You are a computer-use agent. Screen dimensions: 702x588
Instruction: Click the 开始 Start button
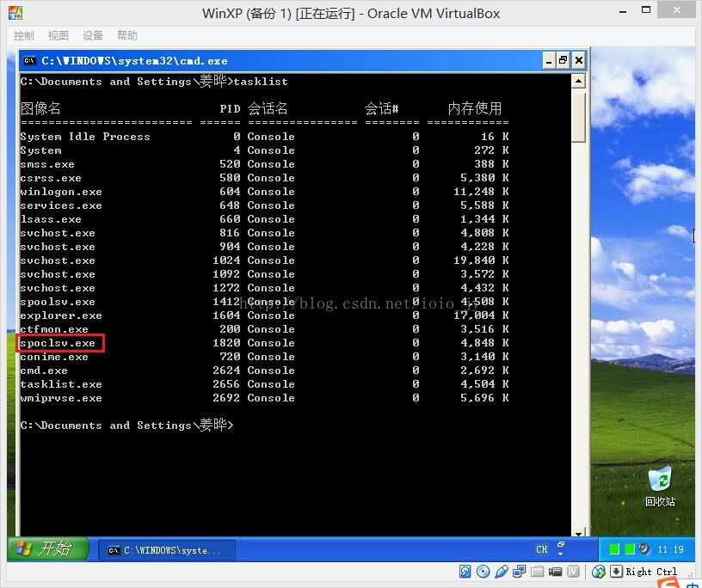tap(48, 548)
